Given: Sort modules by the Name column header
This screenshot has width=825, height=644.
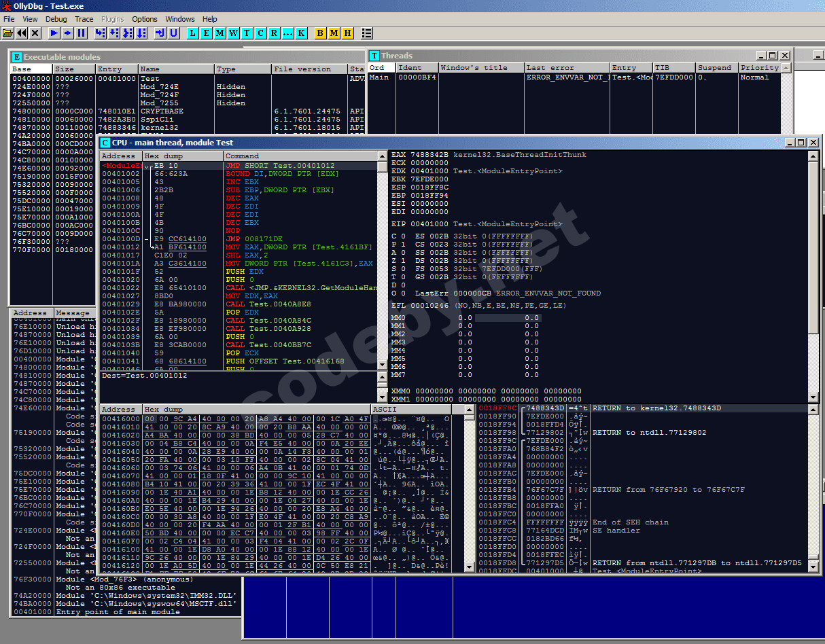Looking at the screenshot, I should point(176,69).
